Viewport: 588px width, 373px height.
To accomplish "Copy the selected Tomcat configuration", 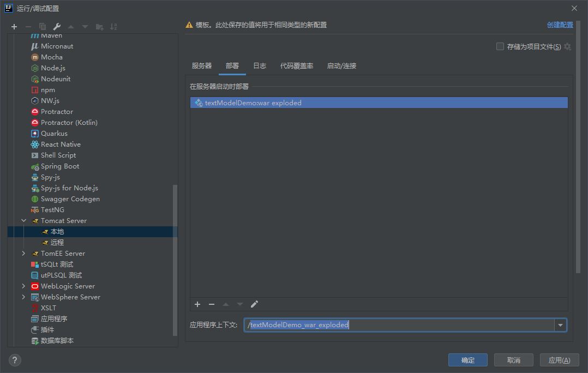I will [41, 26].
